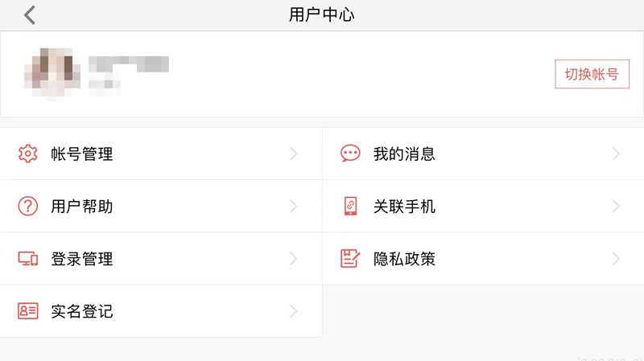Screen dimensions: 644x361
Task: Open the 登录管理 menu item
Action: coord(82,259)
